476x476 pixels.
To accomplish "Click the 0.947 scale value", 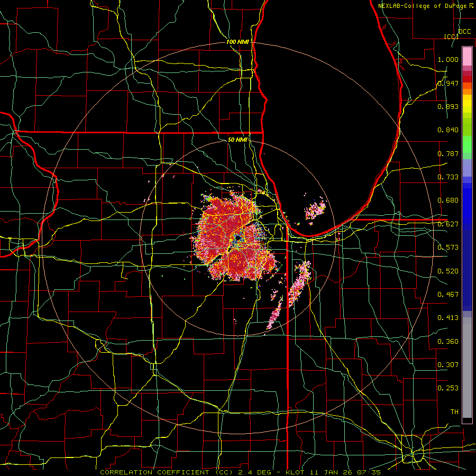I will point(448,83).
